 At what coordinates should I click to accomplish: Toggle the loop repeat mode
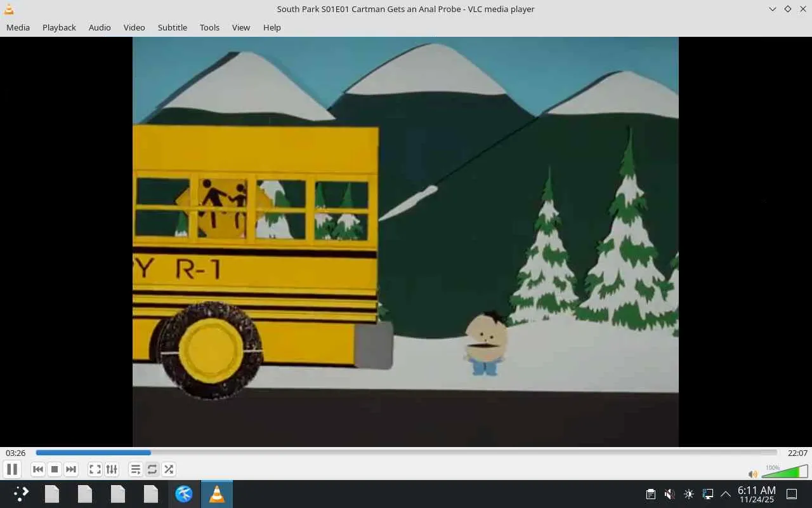click(152, 469)
